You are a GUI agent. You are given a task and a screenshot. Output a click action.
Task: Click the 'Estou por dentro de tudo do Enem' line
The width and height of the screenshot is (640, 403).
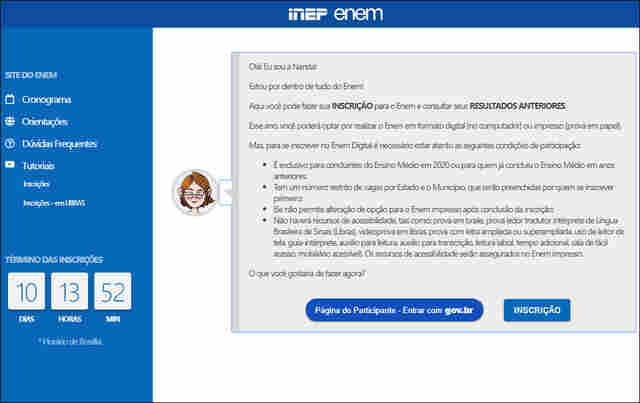click(306, 87)
